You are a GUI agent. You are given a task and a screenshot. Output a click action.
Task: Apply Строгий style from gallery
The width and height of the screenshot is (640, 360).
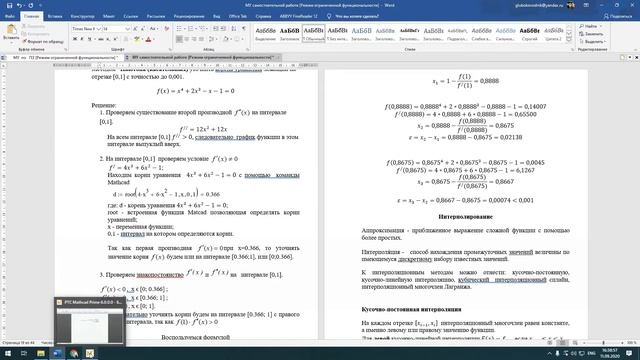(x=529, y=33)
